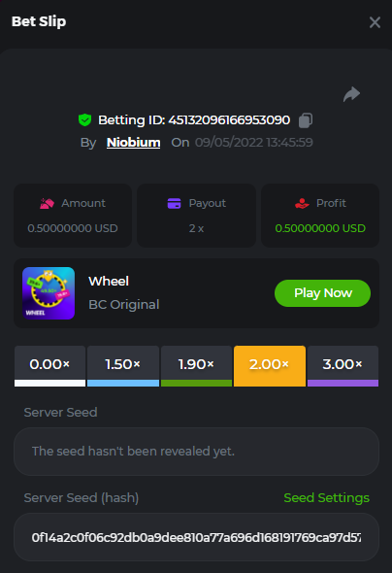Select the 1.90× green multiplier segment

coord(196,366)
